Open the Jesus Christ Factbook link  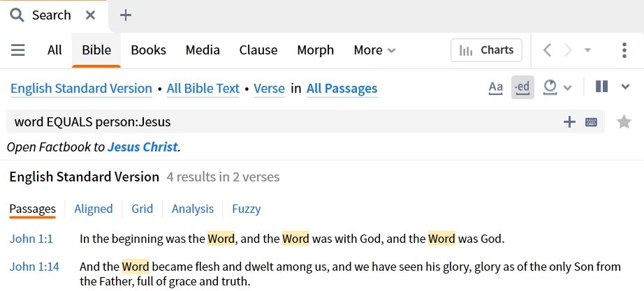(142, 147)
